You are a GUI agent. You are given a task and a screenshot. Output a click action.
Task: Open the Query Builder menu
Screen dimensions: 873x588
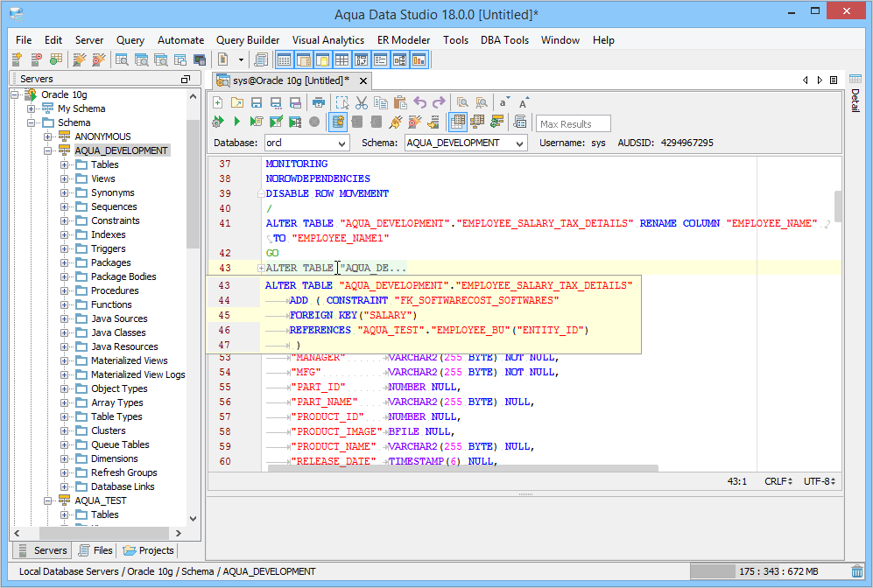click(x=248, y=40)
